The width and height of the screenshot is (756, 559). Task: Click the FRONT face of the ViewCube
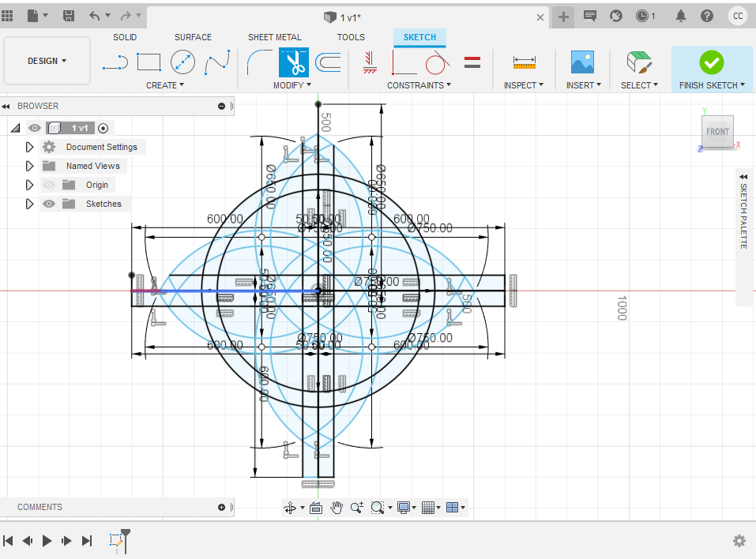coord(717,132)
